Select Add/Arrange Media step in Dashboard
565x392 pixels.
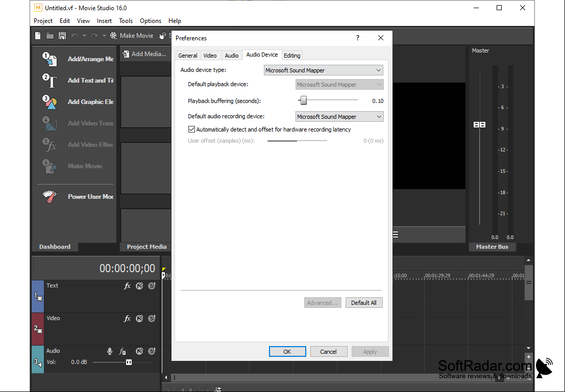[78, 59]
